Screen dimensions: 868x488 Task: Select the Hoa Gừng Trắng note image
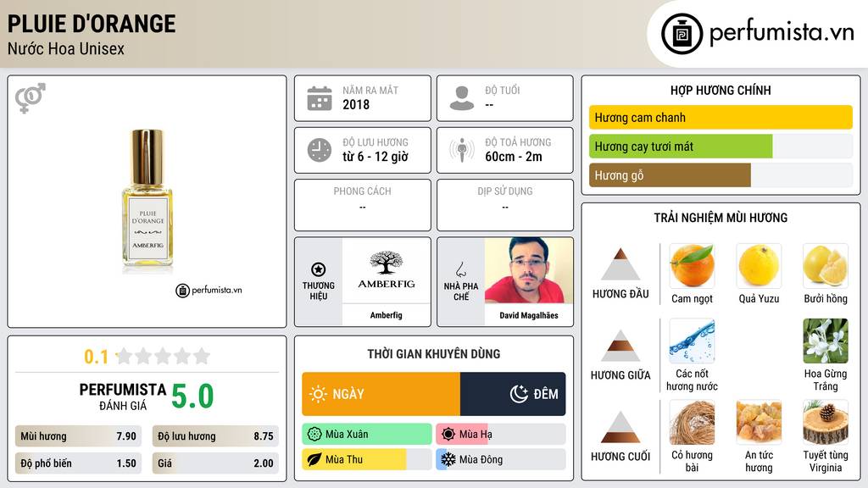(826, 341)
